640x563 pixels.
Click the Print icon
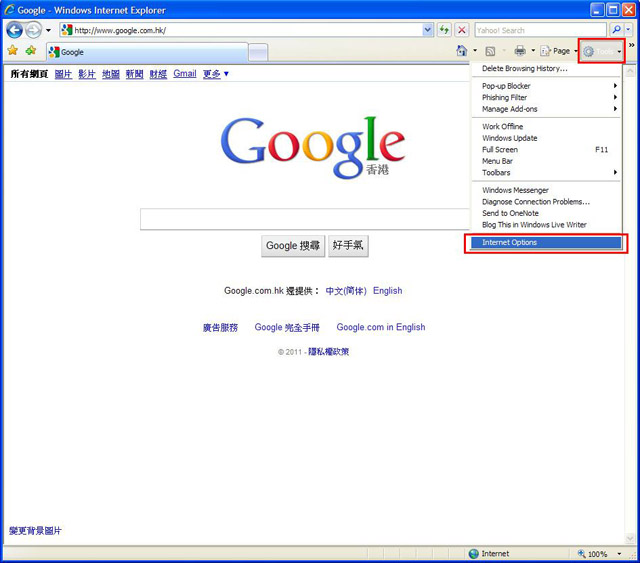(520, 51)
